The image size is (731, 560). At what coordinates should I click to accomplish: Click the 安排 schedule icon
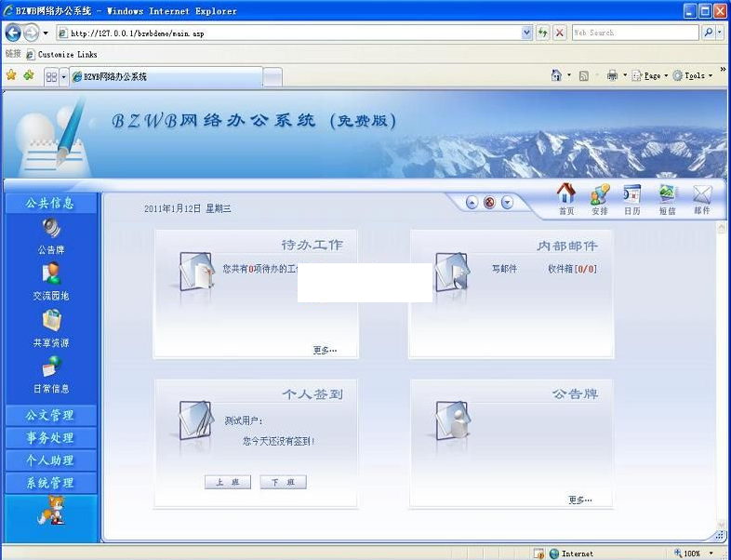tap(600, 195)
